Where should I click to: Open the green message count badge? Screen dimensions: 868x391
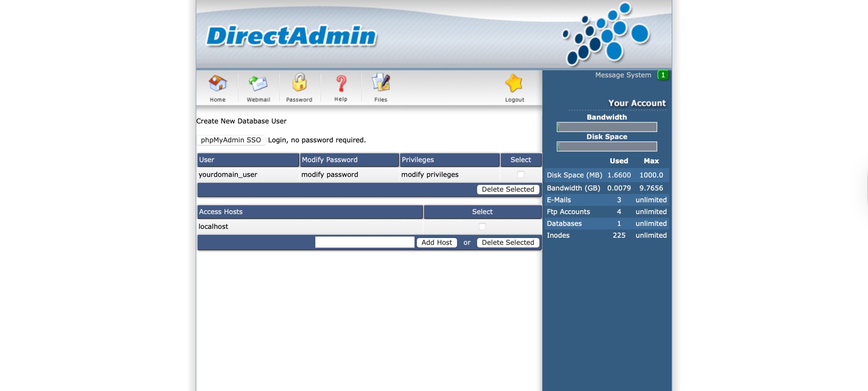click(663, 75)
